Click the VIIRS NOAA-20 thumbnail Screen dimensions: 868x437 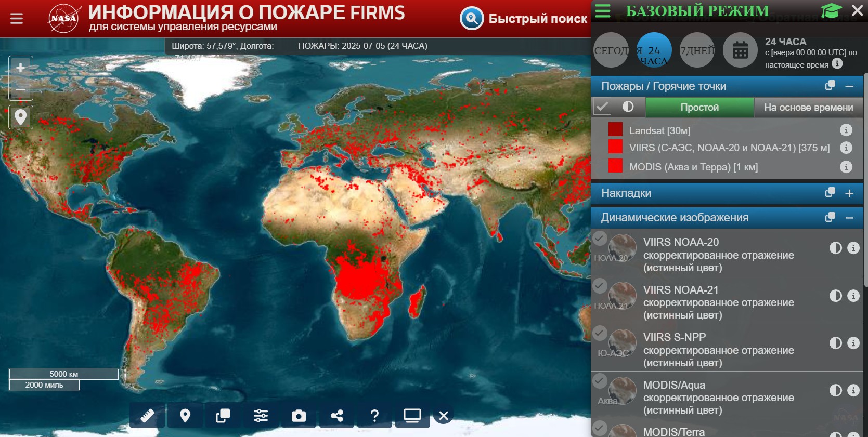tap(623, 248)
